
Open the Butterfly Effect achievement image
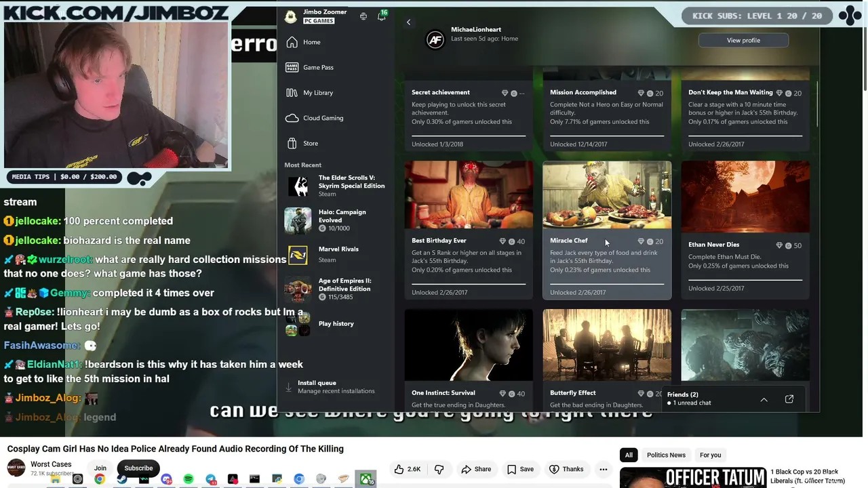607,346
